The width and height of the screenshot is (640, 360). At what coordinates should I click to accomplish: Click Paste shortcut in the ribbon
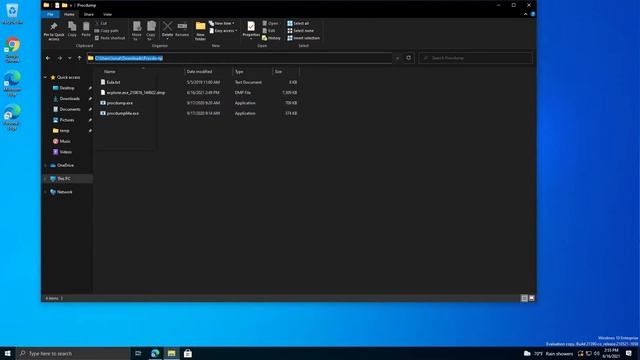point(110,38)
